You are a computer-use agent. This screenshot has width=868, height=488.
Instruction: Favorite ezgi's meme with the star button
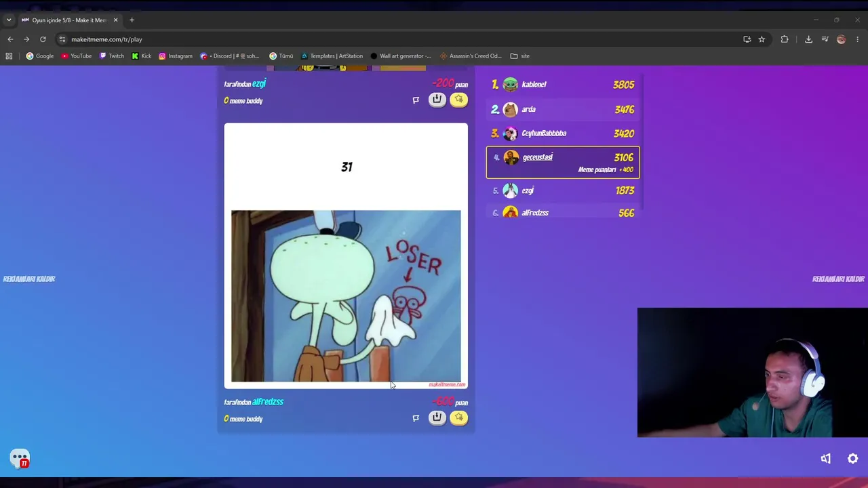[x=459, y=100]
